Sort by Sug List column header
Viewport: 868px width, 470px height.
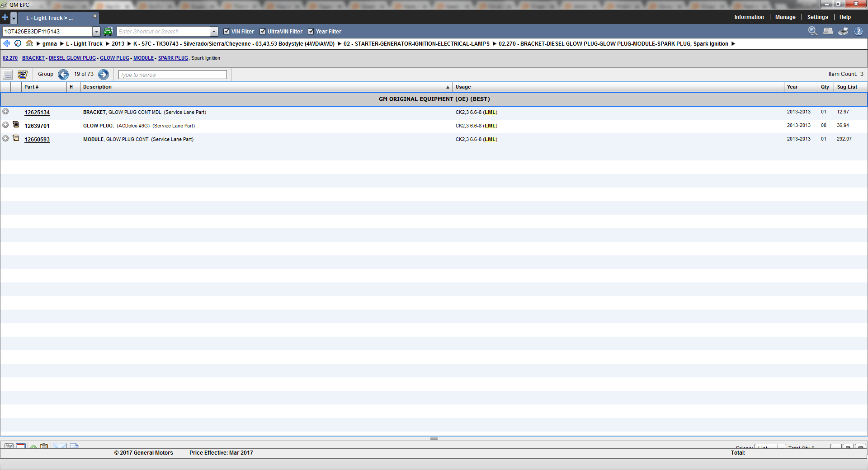850,87
